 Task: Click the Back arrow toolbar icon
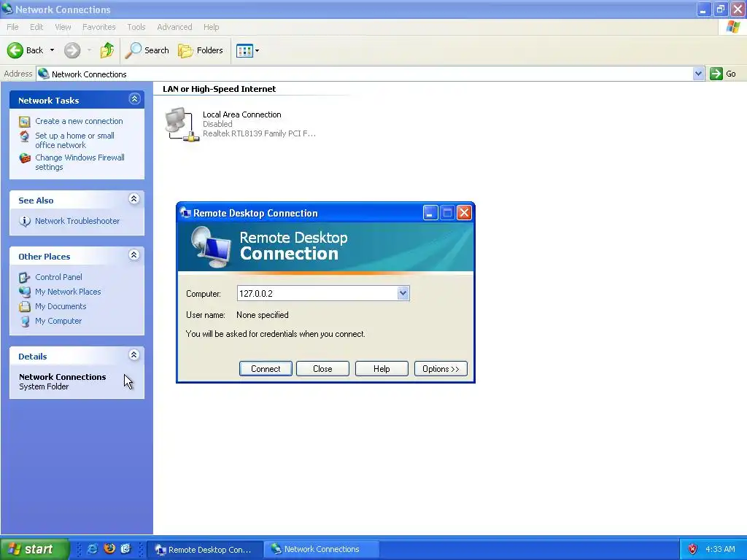[x=15, y=50]
